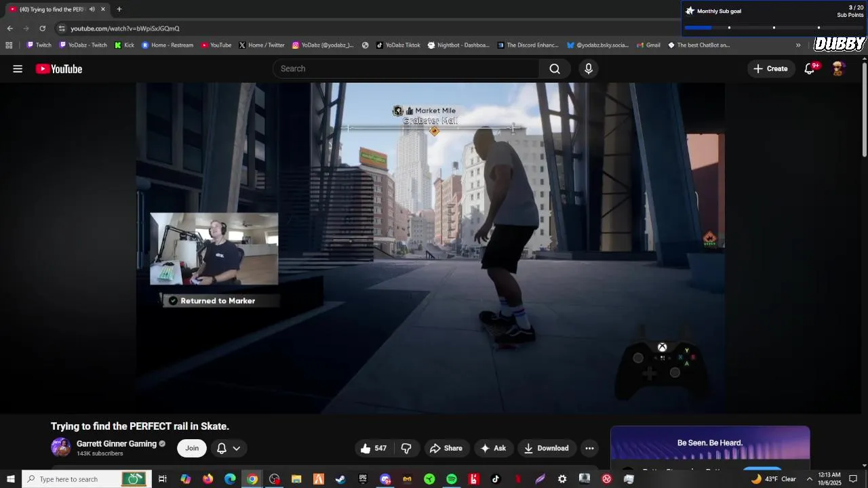
Task: Open Windows action center notifications
Action: pyautogui.click(x=853, y=479)
